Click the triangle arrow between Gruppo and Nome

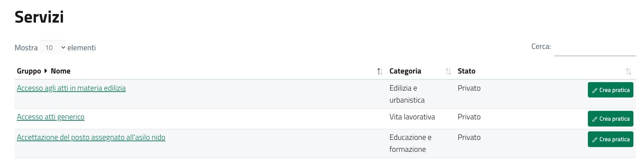point(46,71)
